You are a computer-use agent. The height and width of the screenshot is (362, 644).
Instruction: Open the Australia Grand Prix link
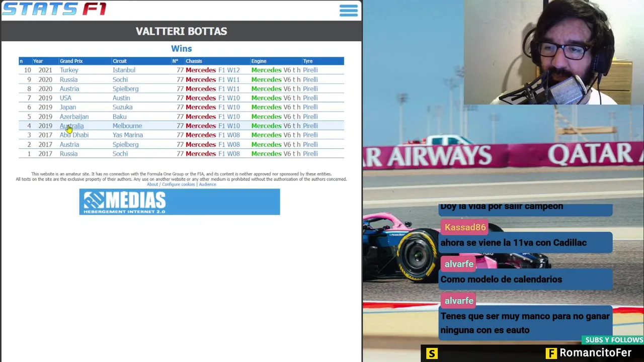point(71,126)
